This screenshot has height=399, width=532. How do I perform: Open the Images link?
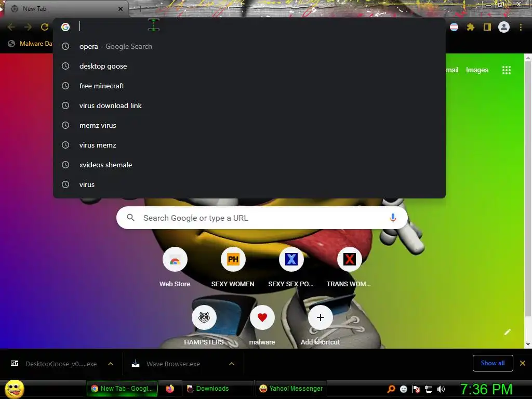[x=477, y=70]
